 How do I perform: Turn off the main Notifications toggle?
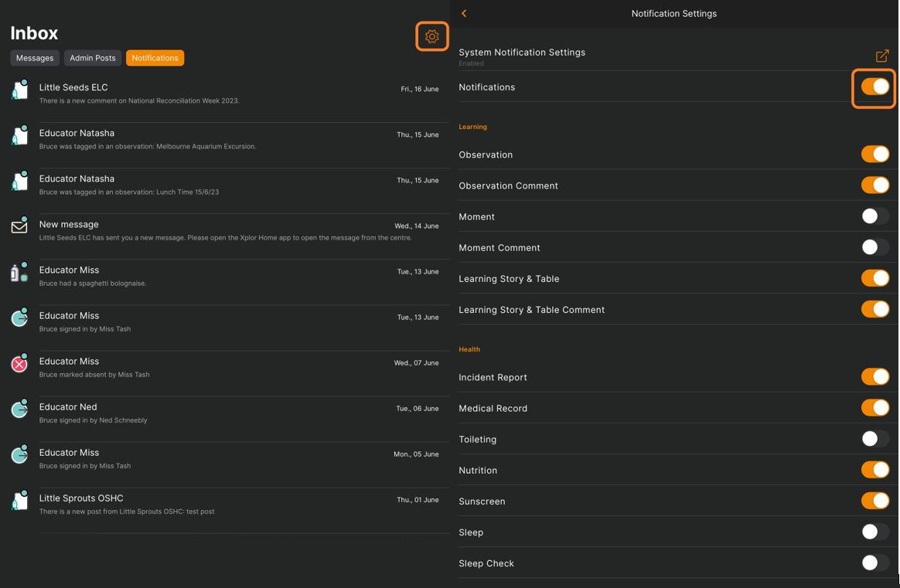coord(874,87)
